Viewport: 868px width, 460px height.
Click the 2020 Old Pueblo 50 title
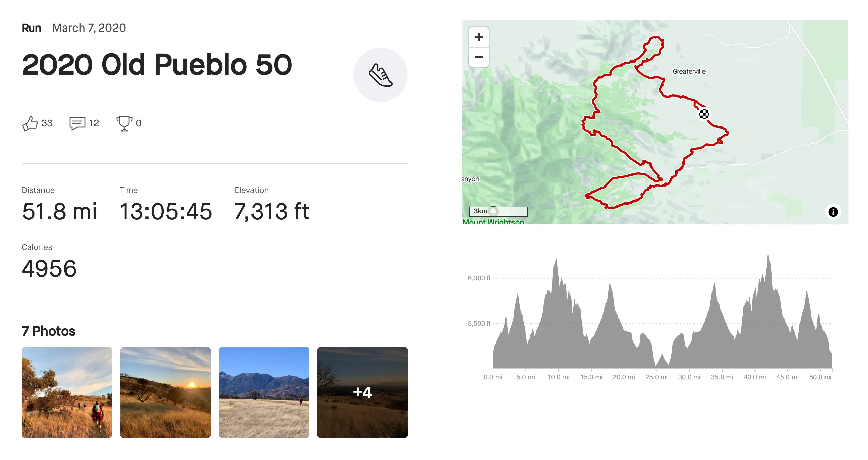pyautogui.click(x=157, y=65)
